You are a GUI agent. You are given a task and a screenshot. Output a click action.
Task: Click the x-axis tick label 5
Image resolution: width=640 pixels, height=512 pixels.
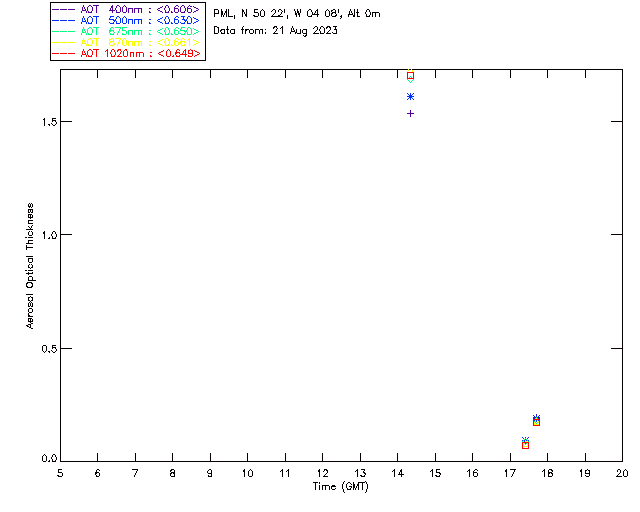pyautogui.click(x=60, y=474)
